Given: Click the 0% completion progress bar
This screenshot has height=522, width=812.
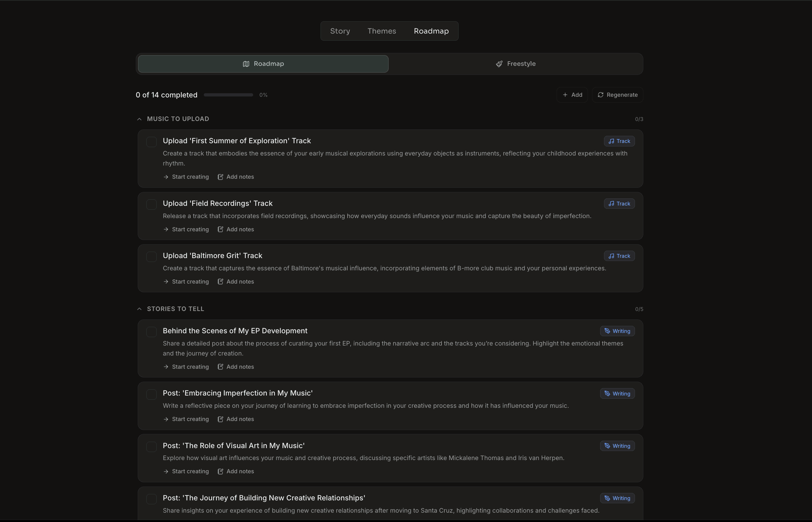Looking at the screenshot, I should [x=228, y=95].
